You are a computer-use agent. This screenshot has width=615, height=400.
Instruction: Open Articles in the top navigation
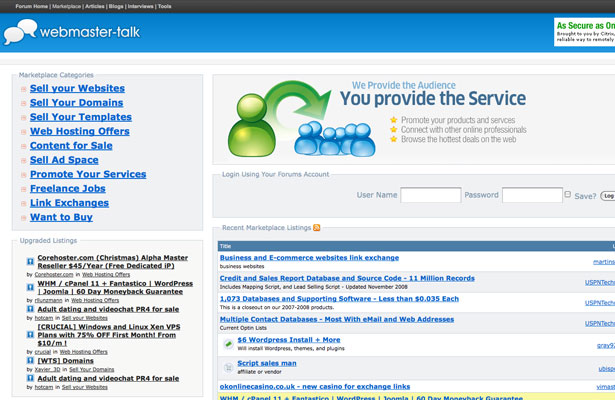tap(95, 6)
